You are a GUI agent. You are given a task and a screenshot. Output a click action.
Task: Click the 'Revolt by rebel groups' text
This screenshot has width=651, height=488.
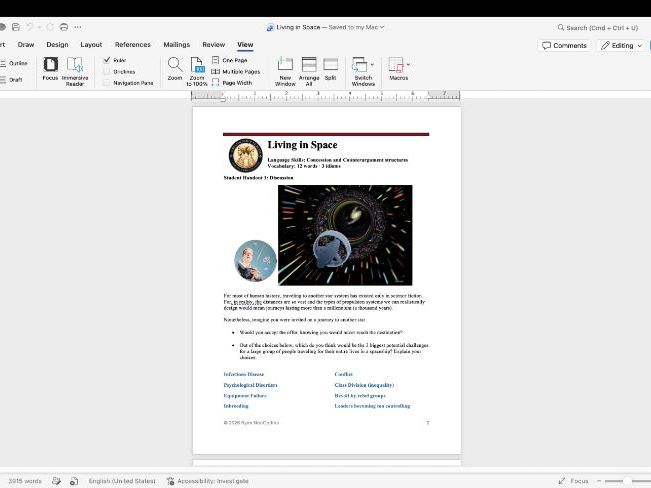pyautogui.click(x=360, y=396)
